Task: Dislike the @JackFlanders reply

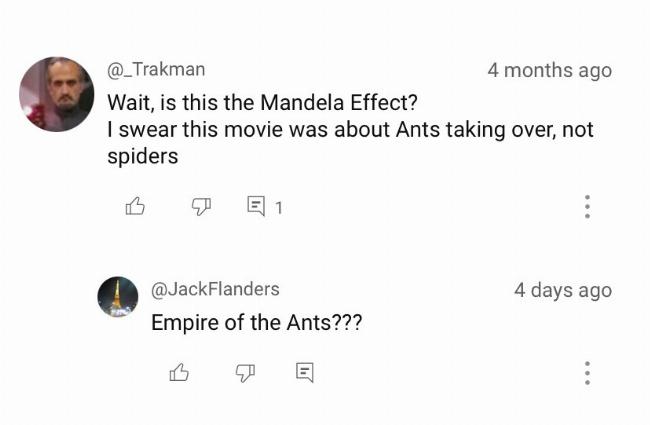Action: click(x=245, y=373)
